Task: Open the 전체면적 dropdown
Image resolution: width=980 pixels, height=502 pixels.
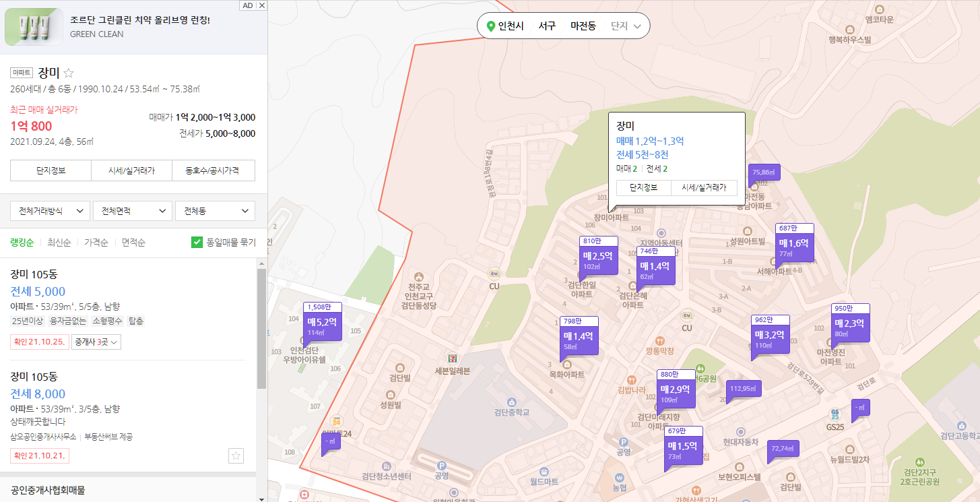Action: click(x=132, y=210)
